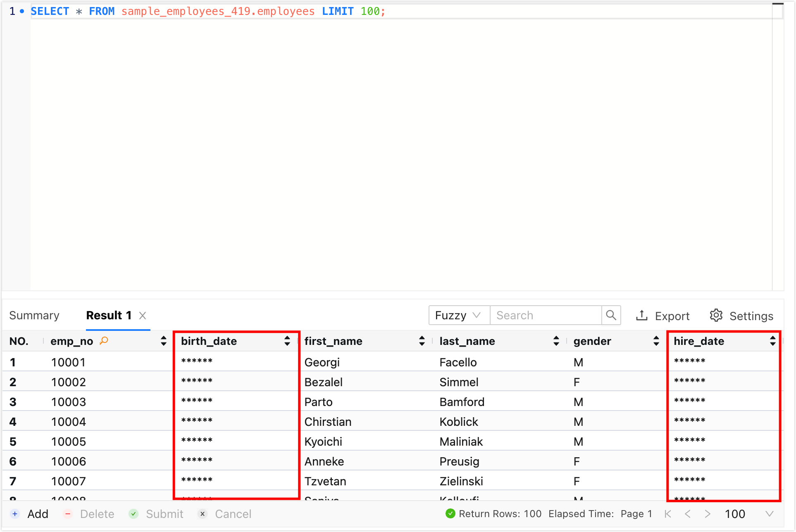Screen dimensions: 796x532
Task: Click the first_name cell Georgi
Action: 322,362
